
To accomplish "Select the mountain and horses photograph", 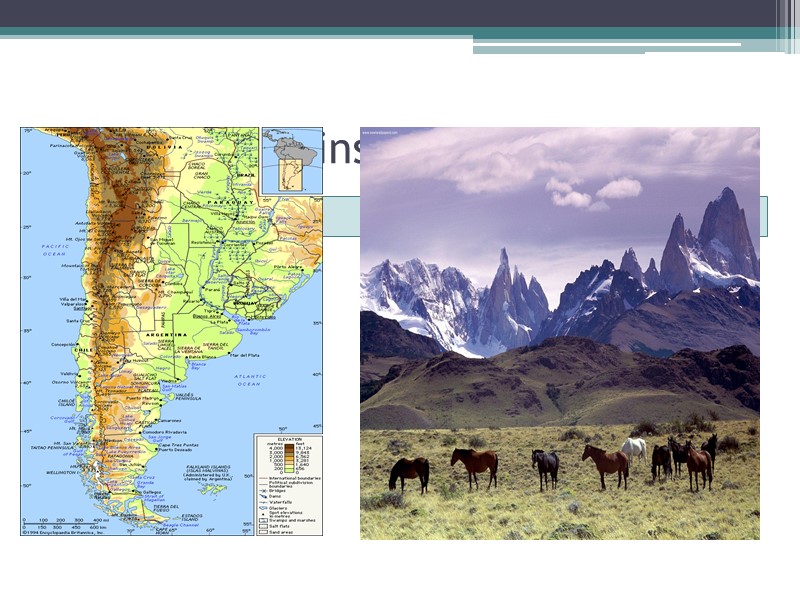I will (x=560, y=333).
